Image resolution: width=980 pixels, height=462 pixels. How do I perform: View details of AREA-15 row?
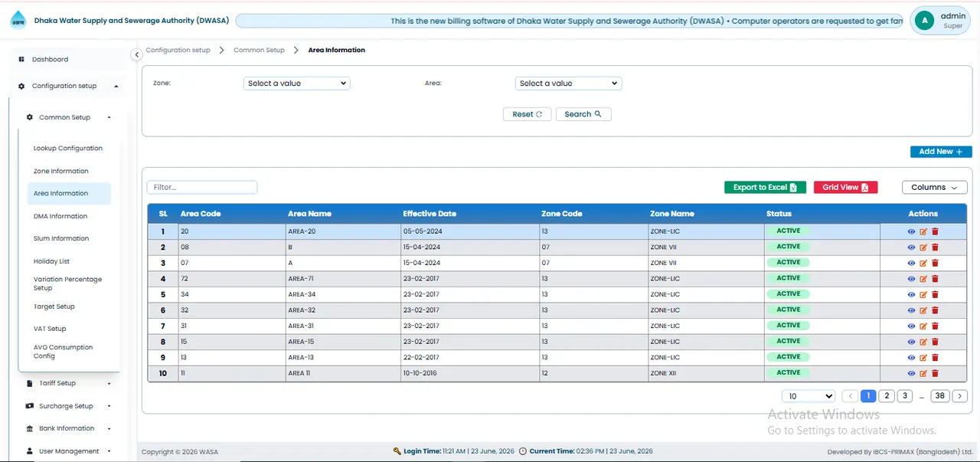(x=911, y=342)
